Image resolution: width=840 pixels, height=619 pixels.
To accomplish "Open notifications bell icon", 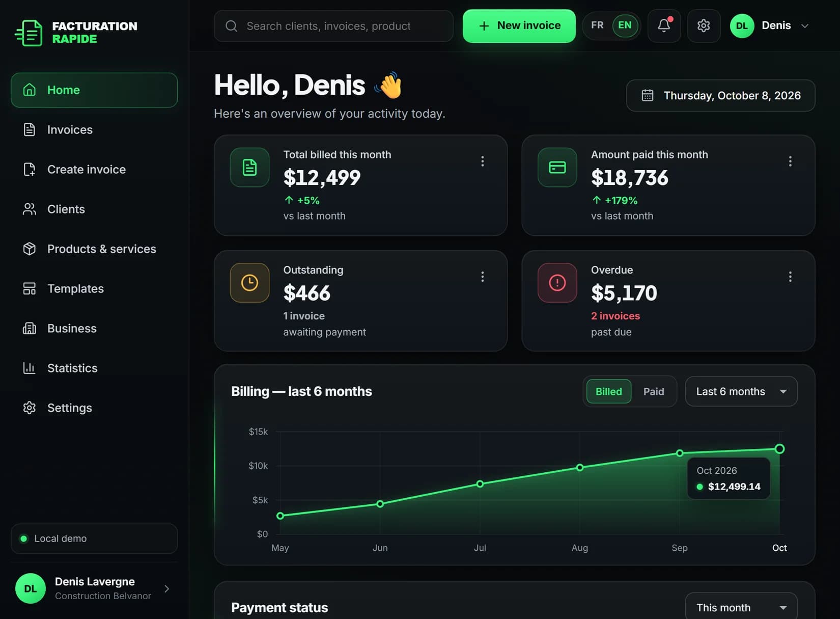I will [x=664, y=25].
